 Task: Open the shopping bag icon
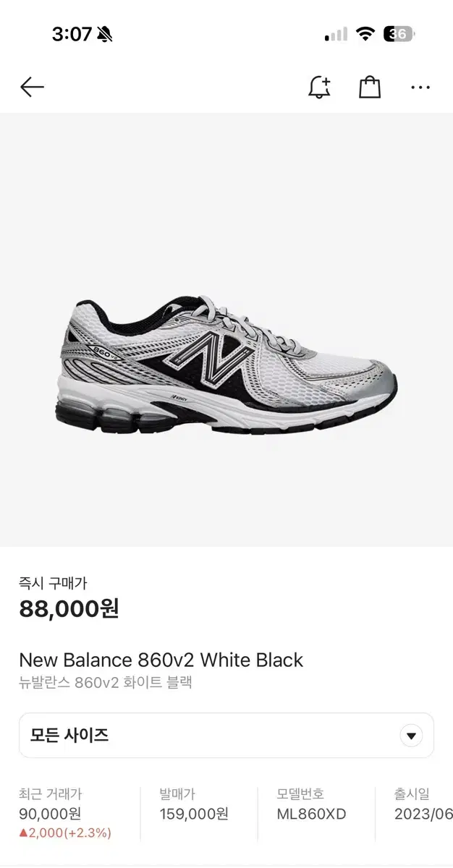click(x=370, y=87)
